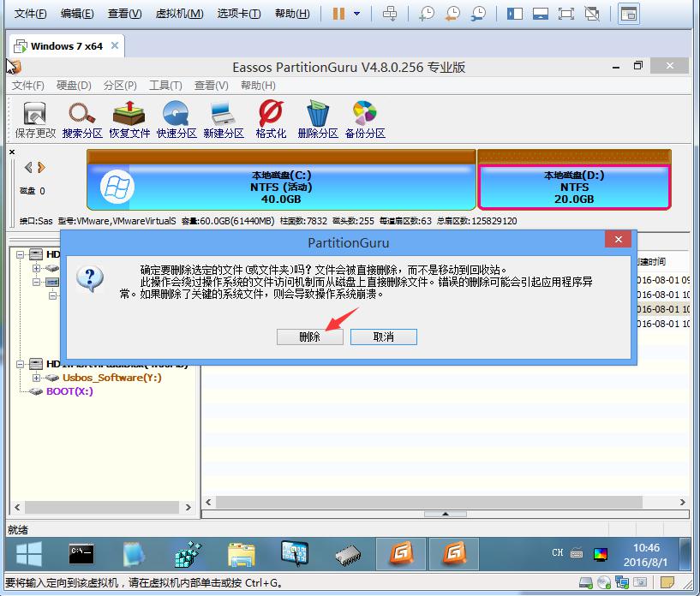The height and width of the screenshot is (596, 700).
Task: Open the CH language indicator in system tray
Action: tap(557, 554)
